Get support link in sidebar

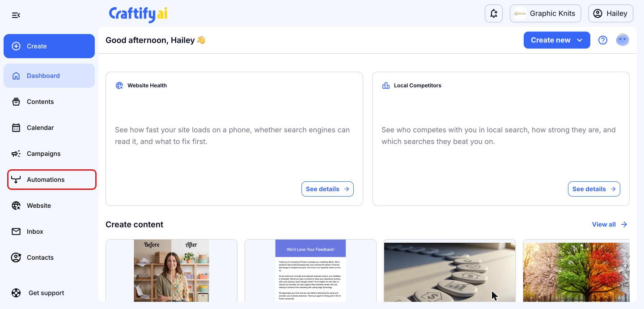[x=47, y=293]
